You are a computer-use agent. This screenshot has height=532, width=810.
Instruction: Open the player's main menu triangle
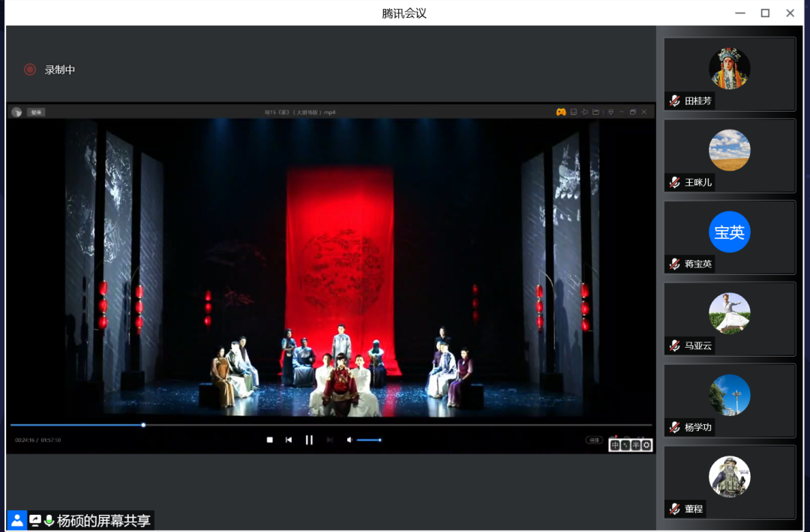610,112
